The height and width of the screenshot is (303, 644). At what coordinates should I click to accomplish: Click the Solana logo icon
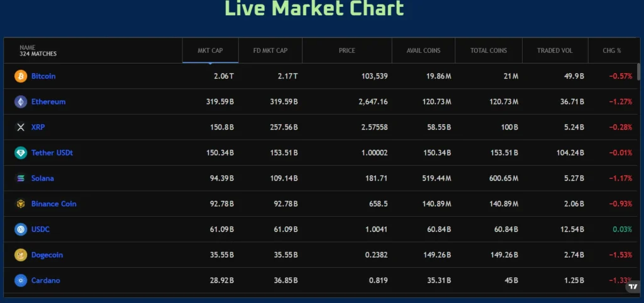click(21, 178)
